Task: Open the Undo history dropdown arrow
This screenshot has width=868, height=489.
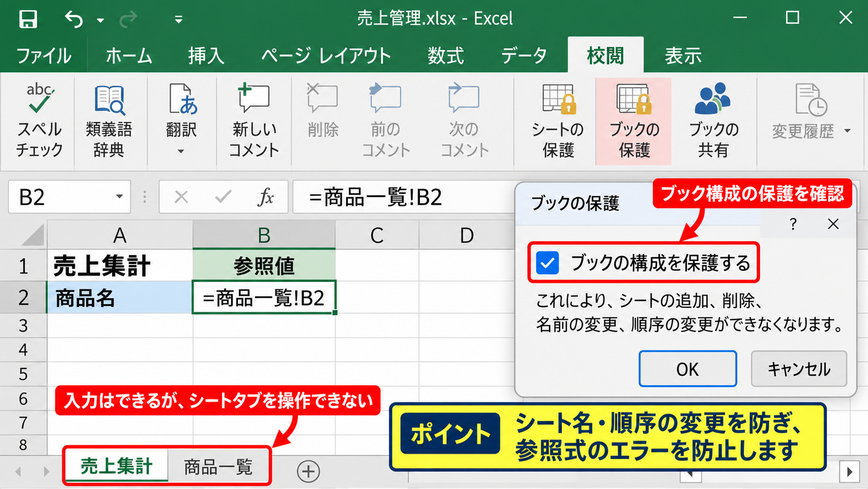Action: pyautogui.click(x=100, y=20)
